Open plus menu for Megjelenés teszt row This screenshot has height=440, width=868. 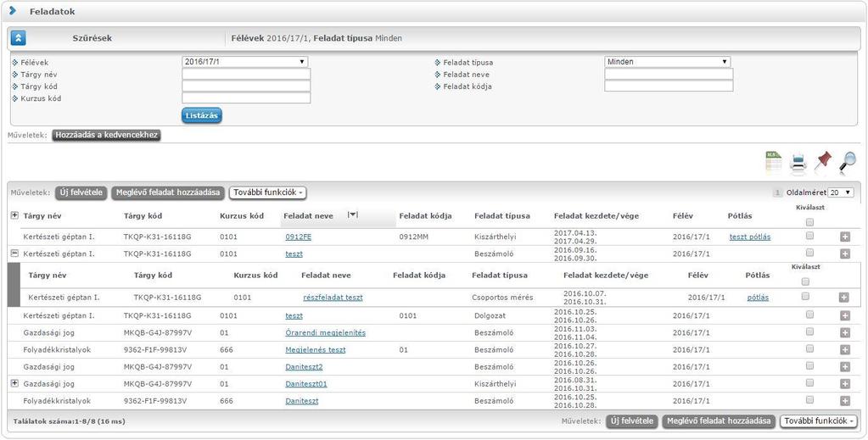pyautogui.click(x=845, y=350)
